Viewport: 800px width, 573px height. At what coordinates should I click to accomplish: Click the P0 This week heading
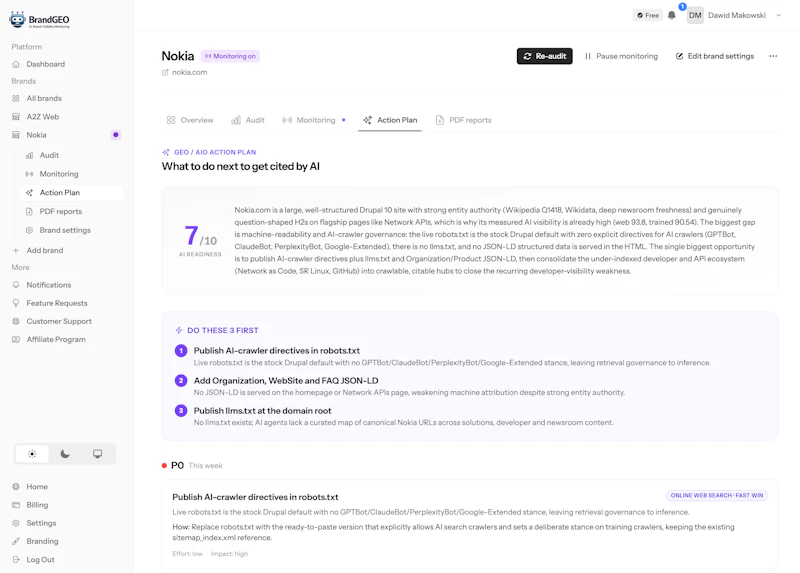(x=192, y=466)
